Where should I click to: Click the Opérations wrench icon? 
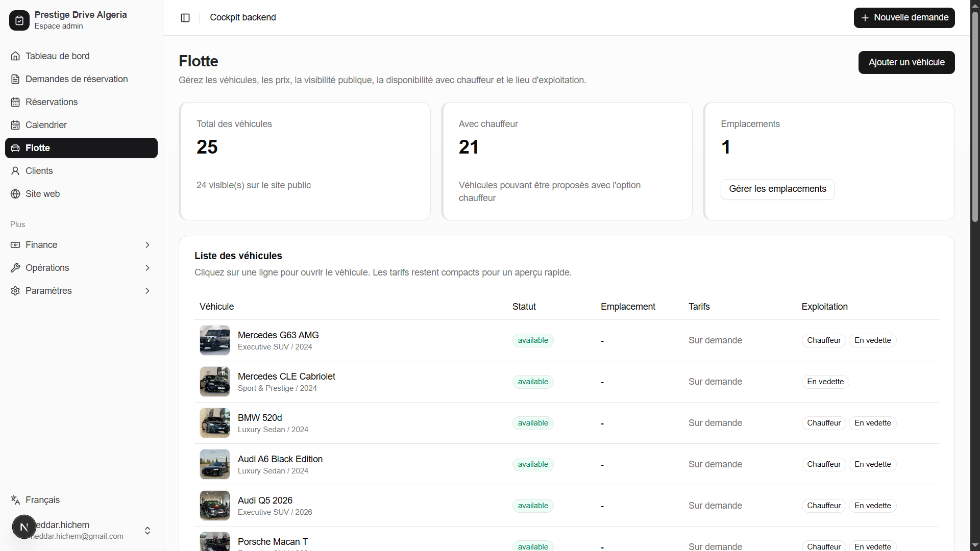click(15, 268)
